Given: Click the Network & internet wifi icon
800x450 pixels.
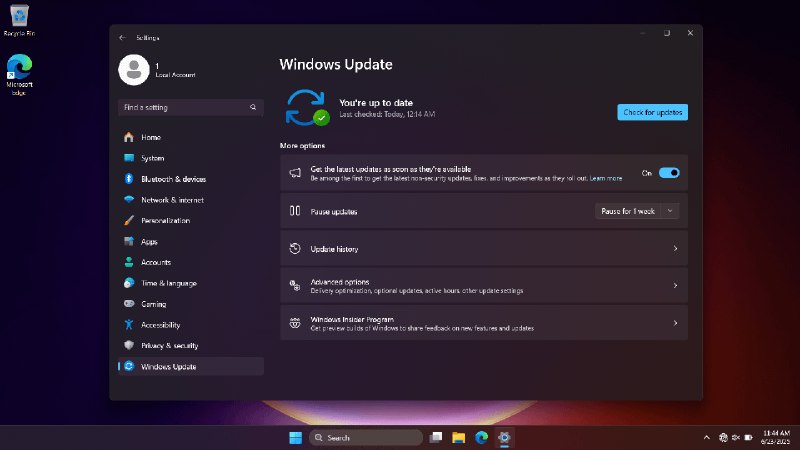Looking at the screenshot, I should 129,199.
